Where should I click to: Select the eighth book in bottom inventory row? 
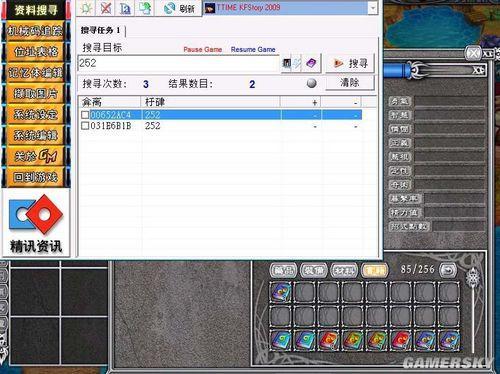(449, 341)
